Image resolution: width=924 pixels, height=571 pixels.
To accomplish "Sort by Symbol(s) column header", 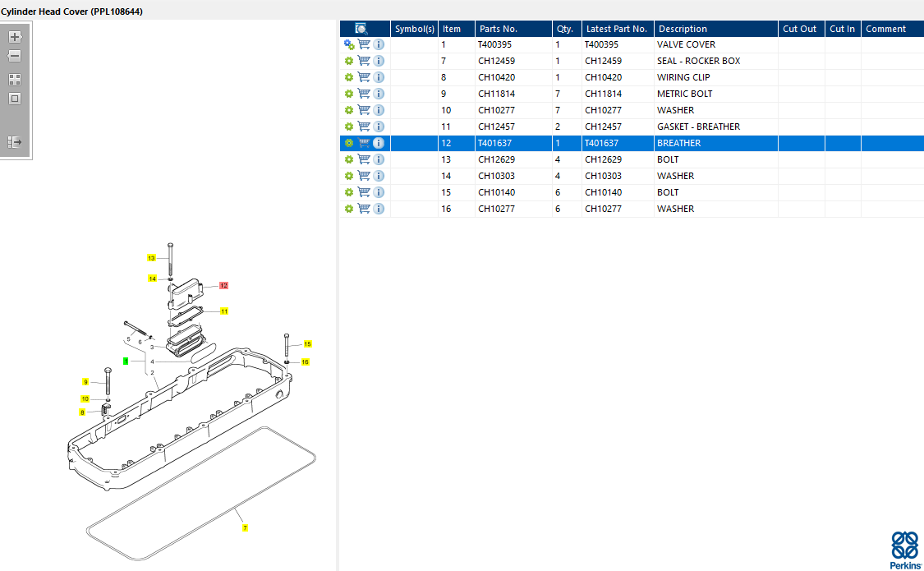I will pos(414,29).
